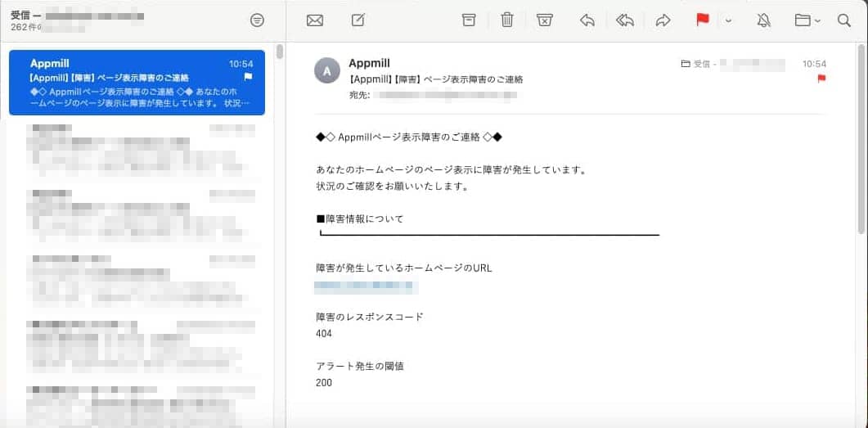Toggle the red flag in toolbar
The height and width of the screenshot is (428, 868).
pyautogui.click(x=703, y=20)
